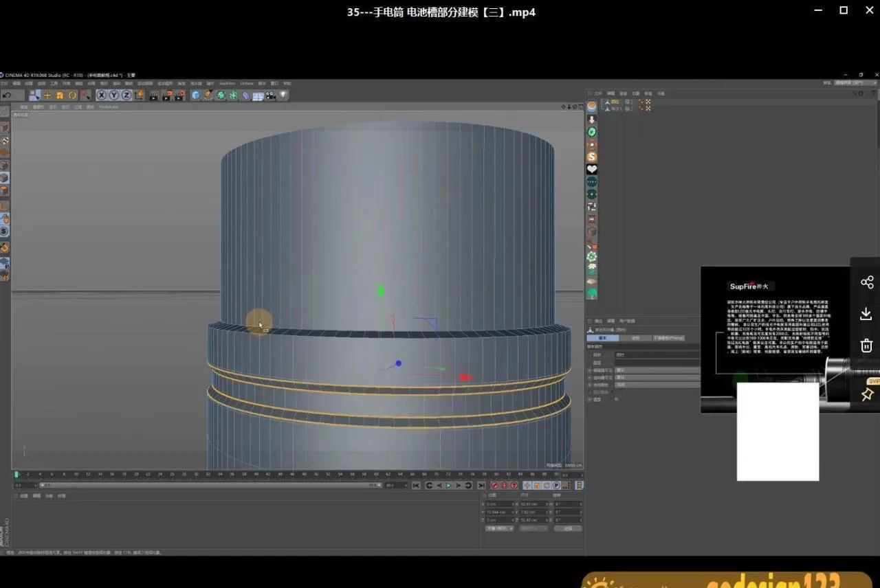Viewport: 880px width, 588px height.
Task: Select the Camera icon in the toolbar
Action: click(x=269, y=95)
